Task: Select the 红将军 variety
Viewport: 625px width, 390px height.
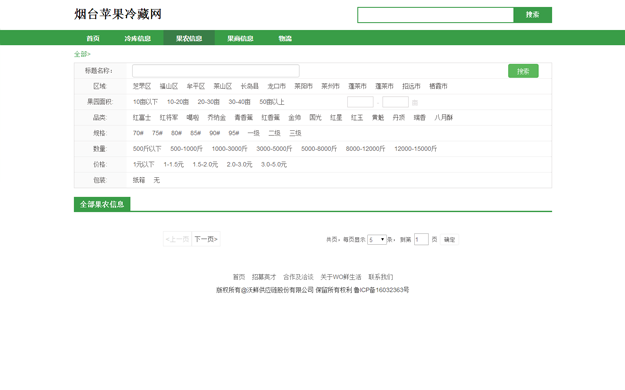Action: (x=169, y=118)
